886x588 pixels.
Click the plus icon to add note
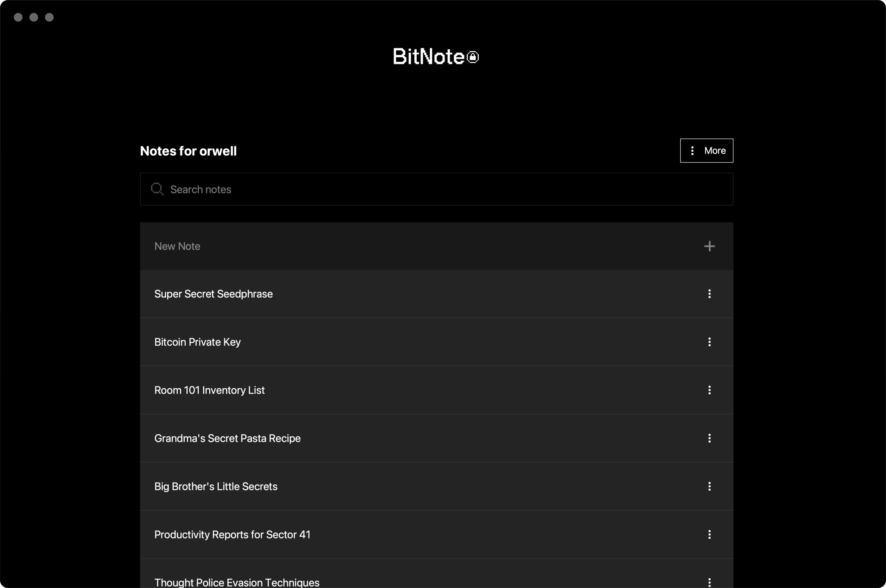(709, 246)
